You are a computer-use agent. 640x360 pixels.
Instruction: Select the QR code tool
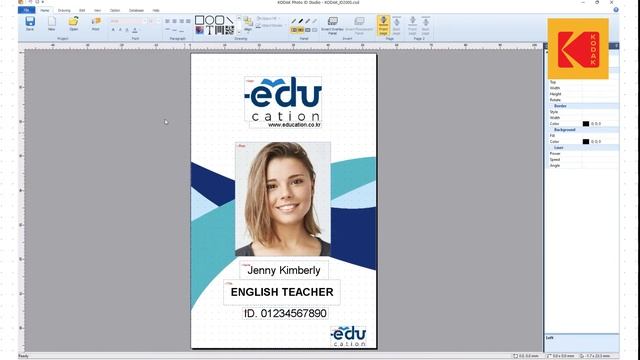click(x=230, y=31)
